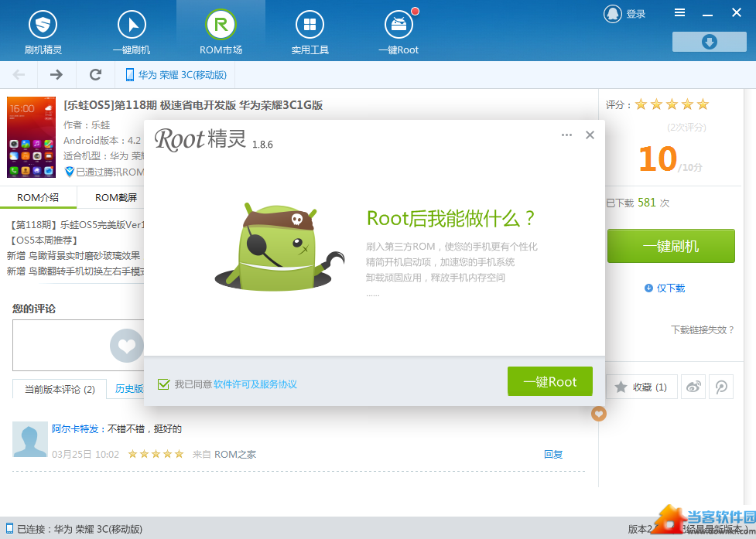
Task: Click the 收藏 favorite button
Action: [641, 387]
